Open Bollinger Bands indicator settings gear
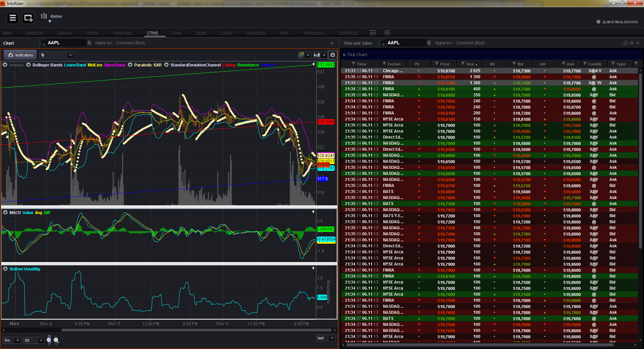The height and width of the screenshot is (349, 644). click(x=29, y=65)
